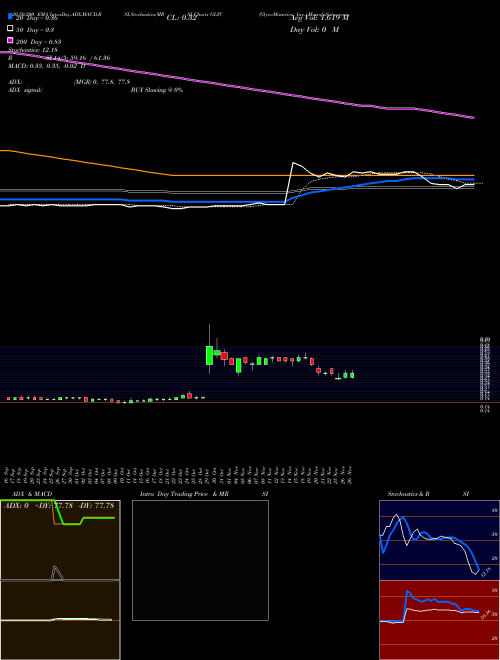Click the white 50 Day EMA legend swatch

[x=10, y=29]
